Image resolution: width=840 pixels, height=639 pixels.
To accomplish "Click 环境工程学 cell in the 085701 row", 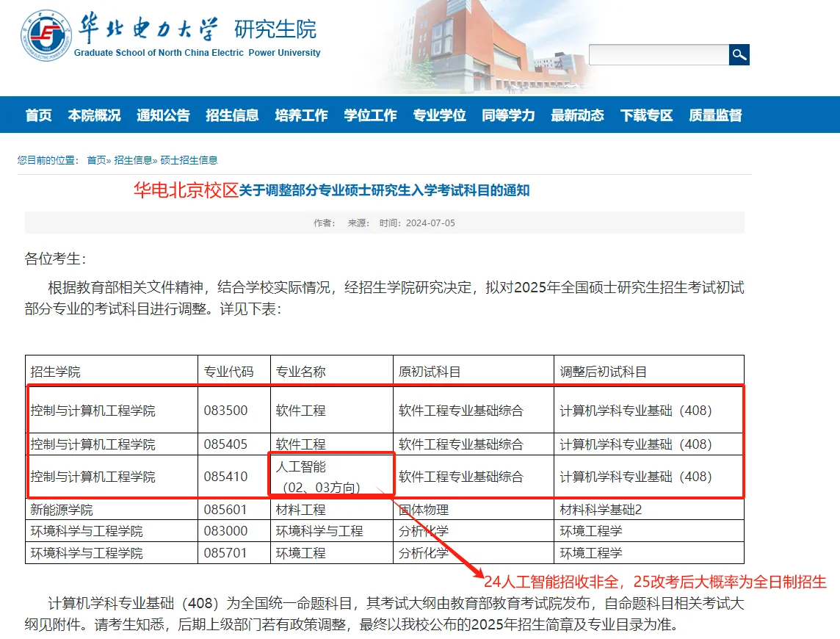I will [649, 552].
